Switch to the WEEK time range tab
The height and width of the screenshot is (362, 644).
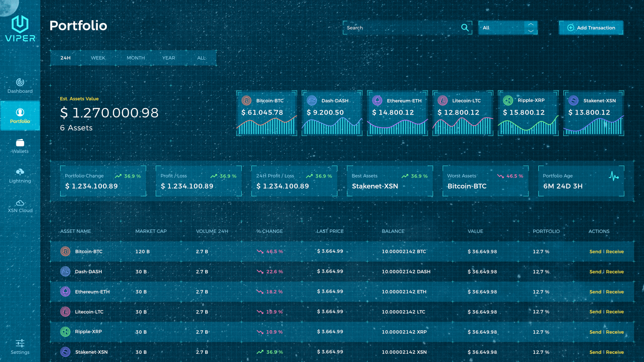tap(98, 58)
